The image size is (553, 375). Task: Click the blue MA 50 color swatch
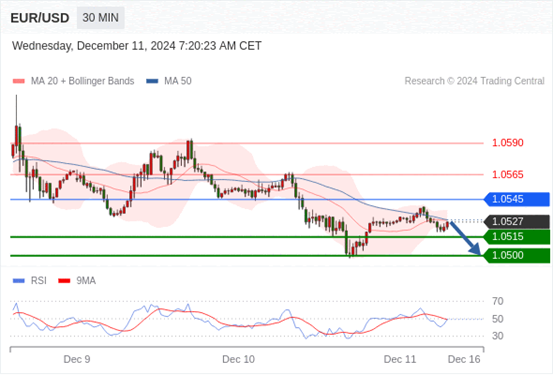152,81
